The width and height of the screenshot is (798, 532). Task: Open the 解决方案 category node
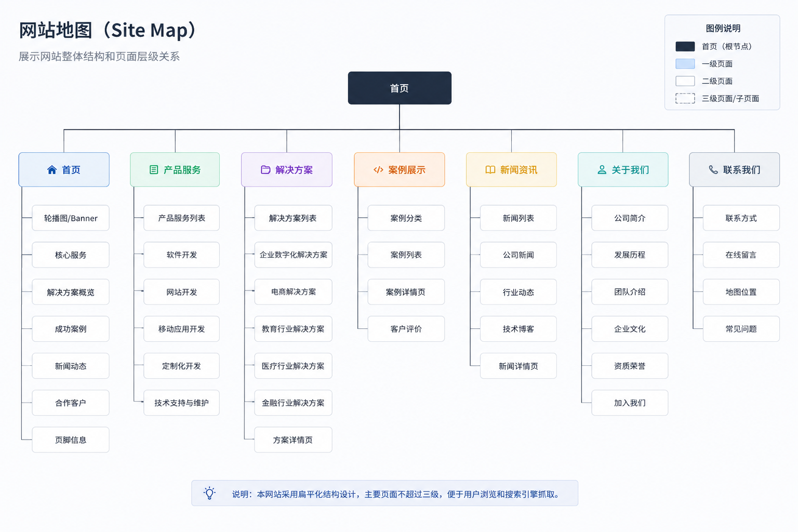[287, 169]
